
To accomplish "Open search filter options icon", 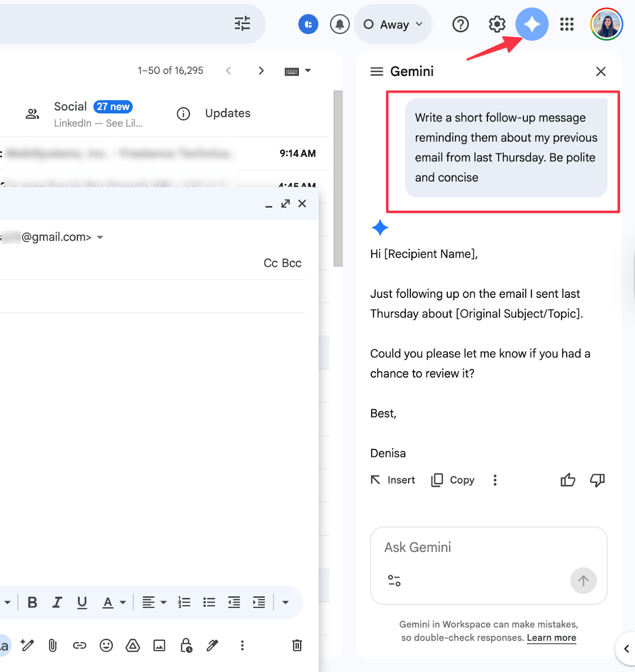I will point(242,24).
